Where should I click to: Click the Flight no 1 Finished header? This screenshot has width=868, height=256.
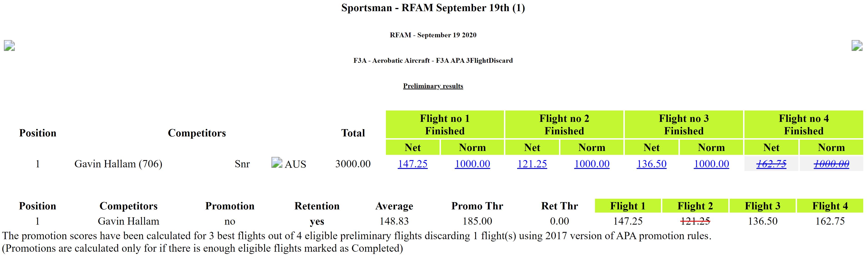(445, 124)
